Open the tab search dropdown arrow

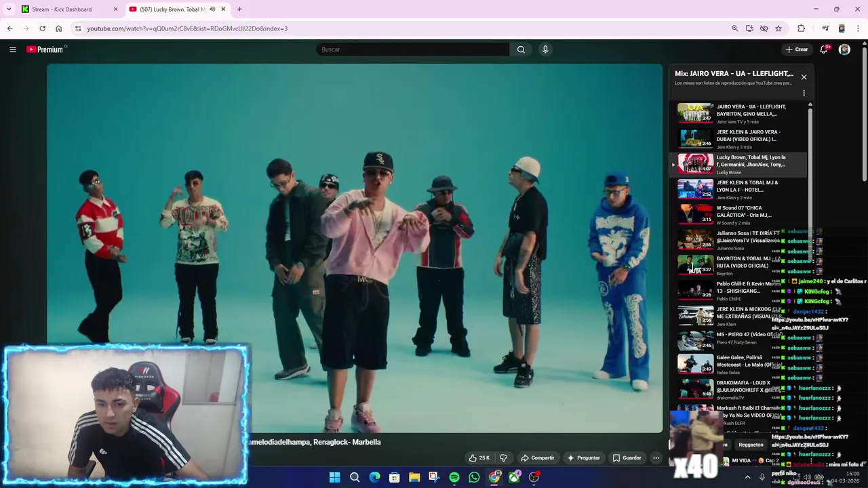tap(9, 9)
